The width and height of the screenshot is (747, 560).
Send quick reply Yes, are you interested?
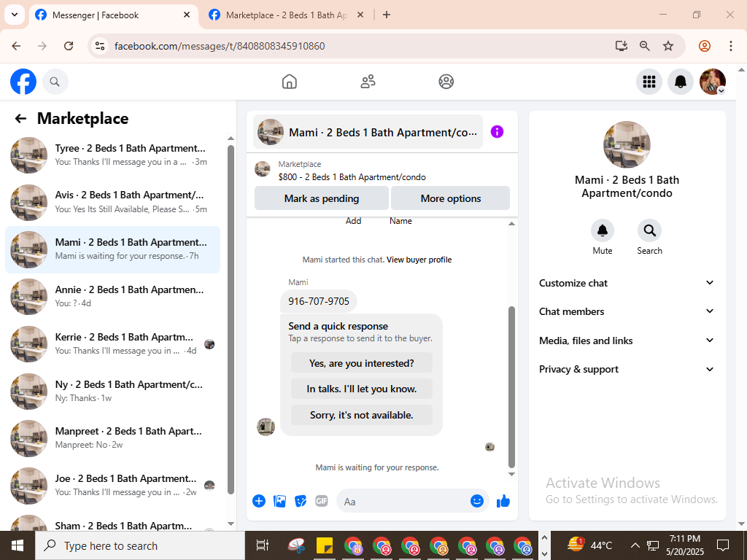pos(362,363)
